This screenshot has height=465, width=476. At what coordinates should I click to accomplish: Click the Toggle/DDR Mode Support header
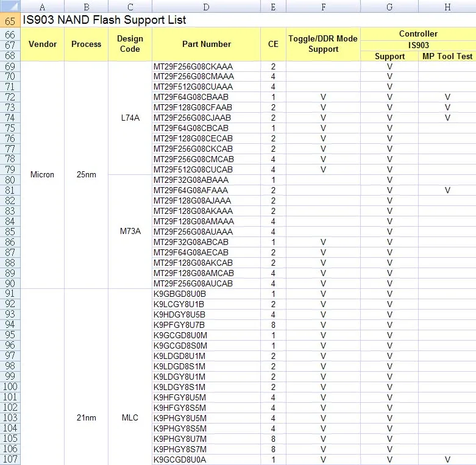[323, 44]
